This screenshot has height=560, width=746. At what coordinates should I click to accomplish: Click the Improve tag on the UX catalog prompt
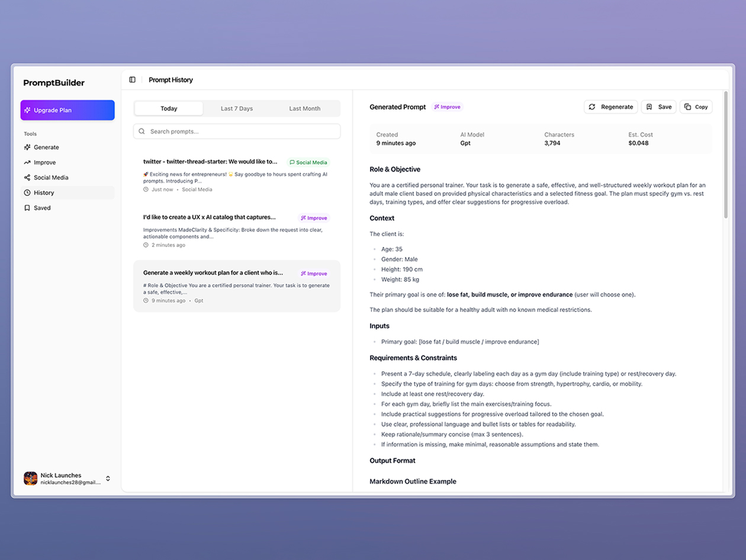tap(314, 218)
